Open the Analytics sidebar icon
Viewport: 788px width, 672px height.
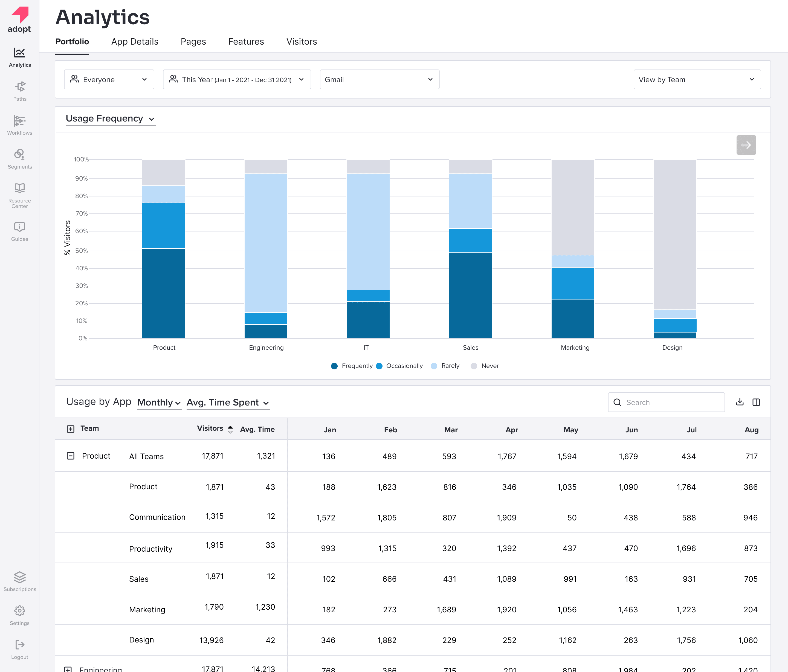tap(20, 53)
